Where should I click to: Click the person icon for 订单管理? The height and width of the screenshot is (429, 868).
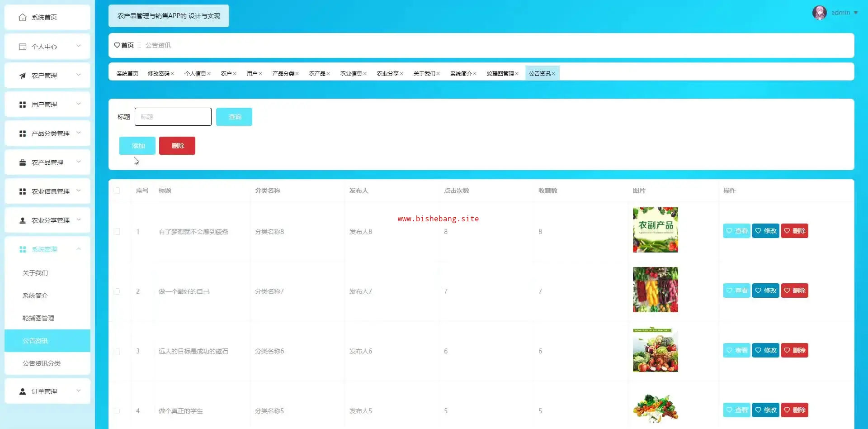(23, 391)
